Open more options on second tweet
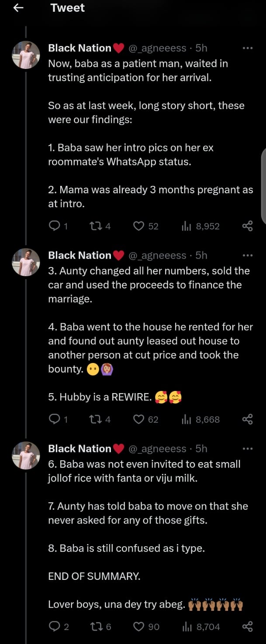Image resolution: width=266 pixels, height=644 pixels. pyautogui.click(x=247, y=255)
